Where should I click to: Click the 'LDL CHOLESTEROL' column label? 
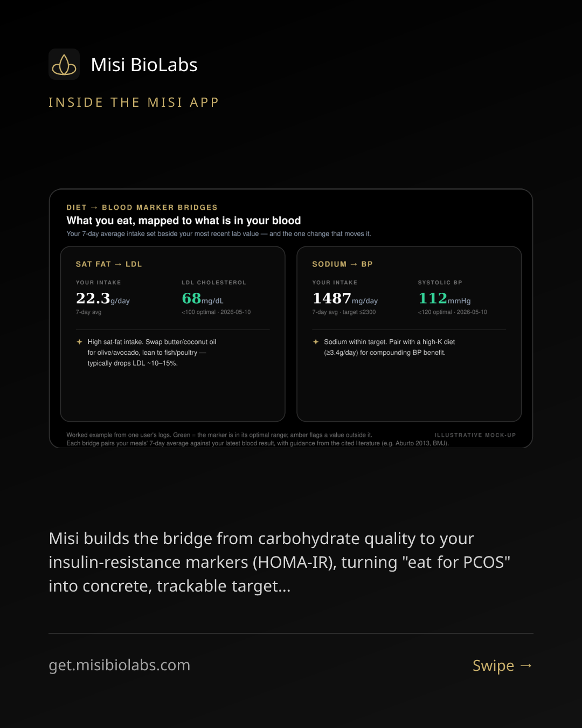click(x=214, y=283)
